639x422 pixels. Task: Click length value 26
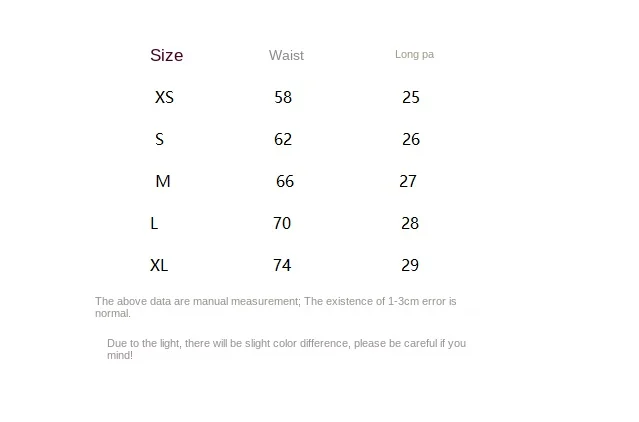click(x=411, y=139)
